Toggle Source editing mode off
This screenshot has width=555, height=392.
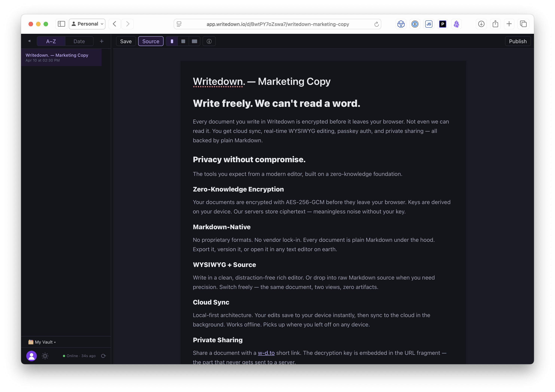click(151, 41)
